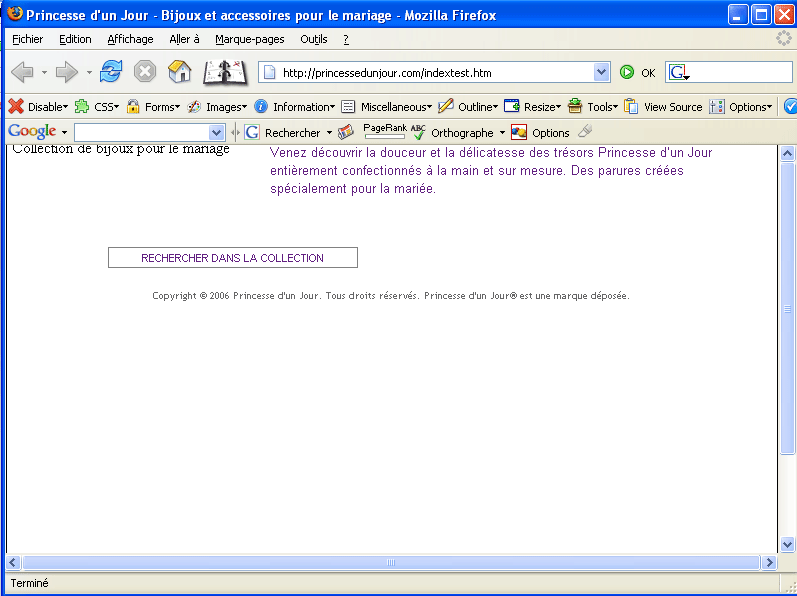Click the horizontal scrollbar right arrow
797x596 pixels.
(x=770, y=562)
